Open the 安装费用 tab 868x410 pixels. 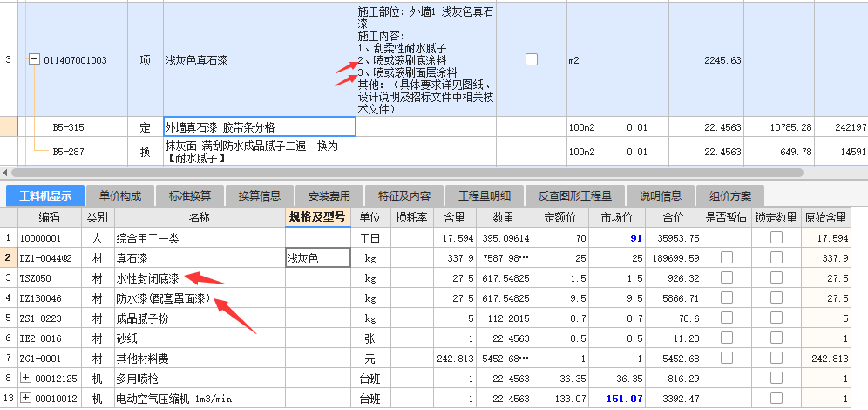[329, 195]
